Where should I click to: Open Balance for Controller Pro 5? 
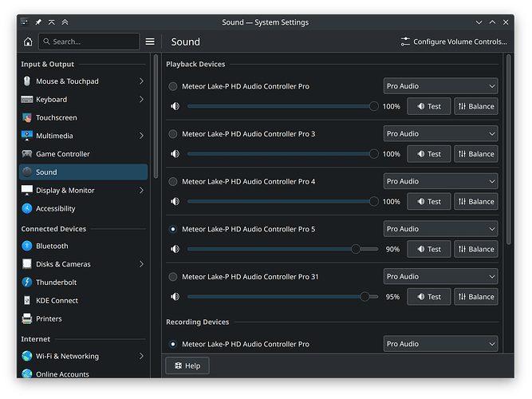476,249
